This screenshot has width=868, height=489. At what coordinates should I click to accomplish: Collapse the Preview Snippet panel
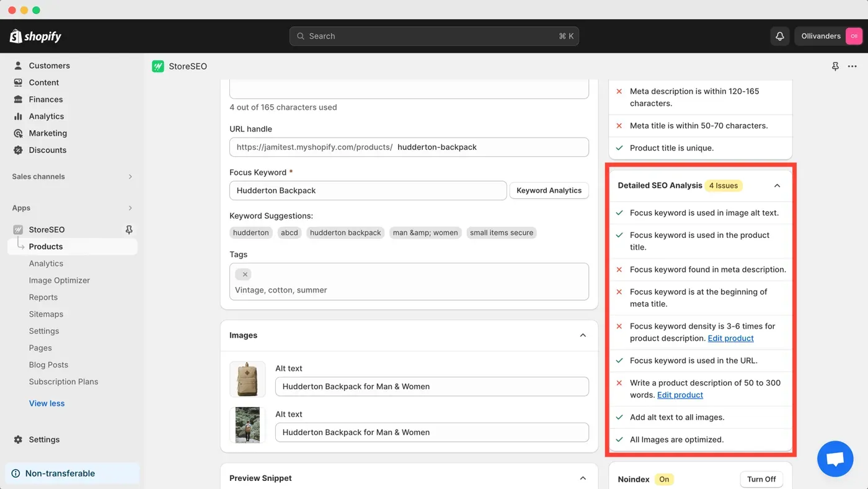tap(583, 478)
